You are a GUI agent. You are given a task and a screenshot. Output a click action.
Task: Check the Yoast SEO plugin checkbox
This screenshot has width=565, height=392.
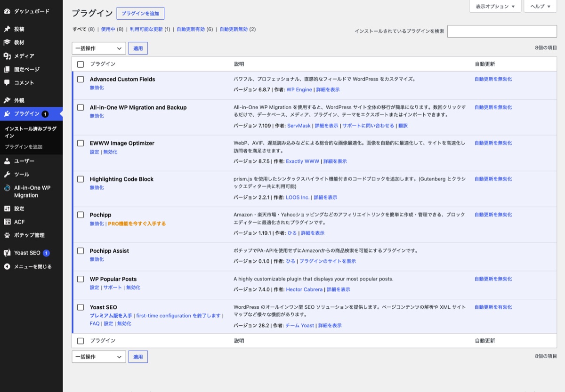[81, 307]
